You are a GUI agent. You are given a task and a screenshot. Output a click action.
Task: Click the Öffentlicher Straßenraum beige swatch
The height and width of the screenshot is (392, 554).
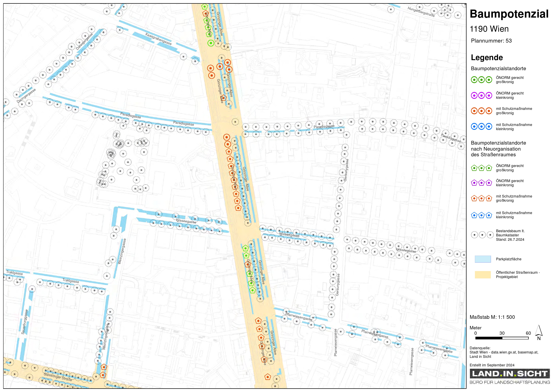[x=483, y=275]
